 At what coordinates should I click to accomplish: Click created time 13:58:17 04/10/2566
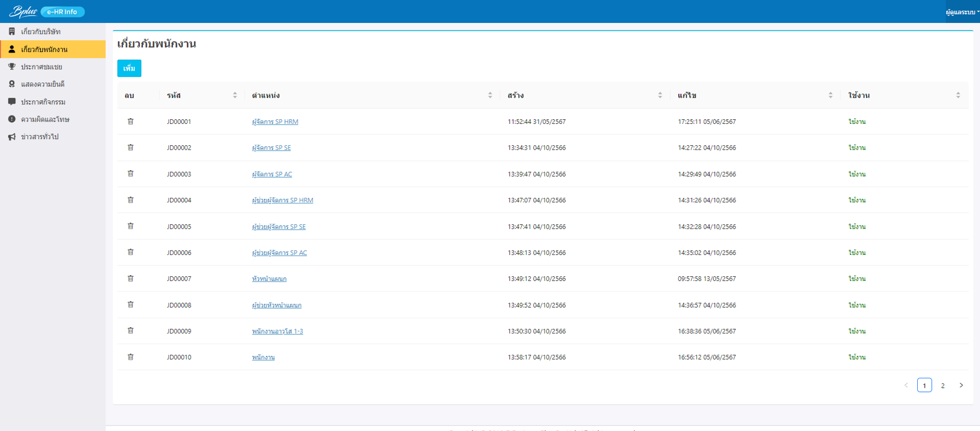tap(537, 357)
